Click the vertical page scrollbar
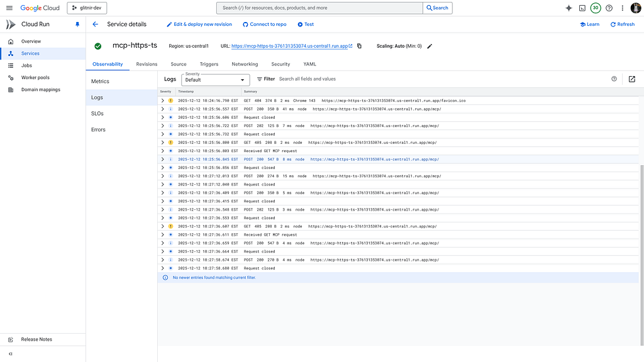This screenshot has height=362, width=644. pyautogui.click(x=641, y=255)
